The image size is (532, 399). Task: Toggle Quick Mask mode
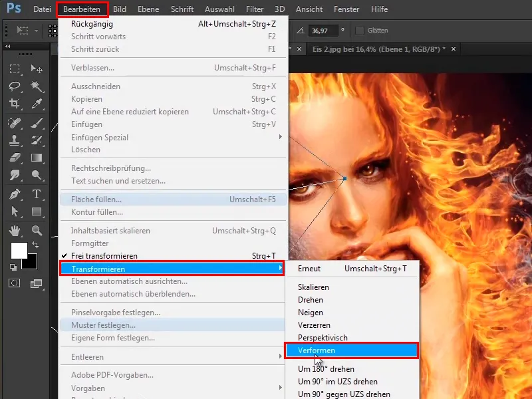click(x=14, y=283)
